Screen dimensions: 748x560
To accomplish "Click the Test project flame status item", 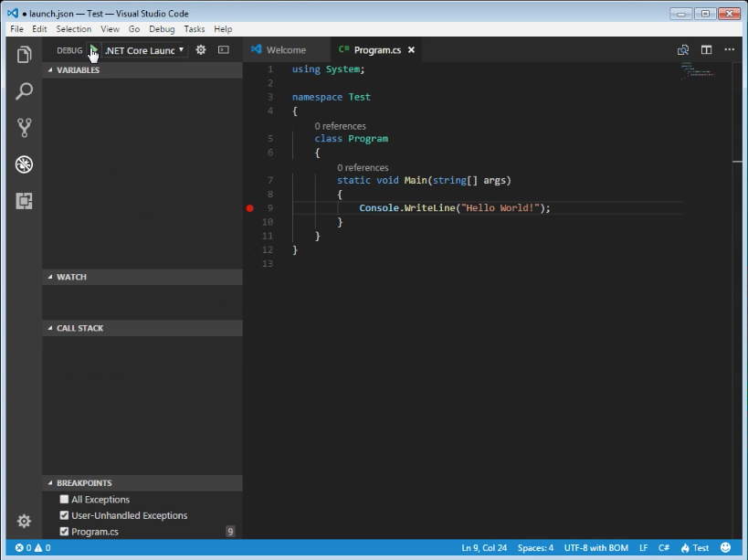I will (x=694, y=547).
